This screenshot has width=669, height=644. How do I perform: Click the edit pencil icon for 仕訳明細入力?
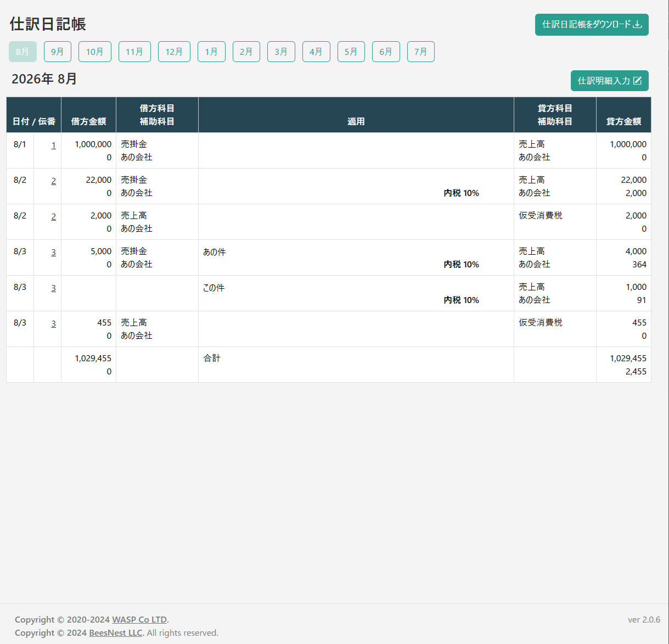click(637, 81)
